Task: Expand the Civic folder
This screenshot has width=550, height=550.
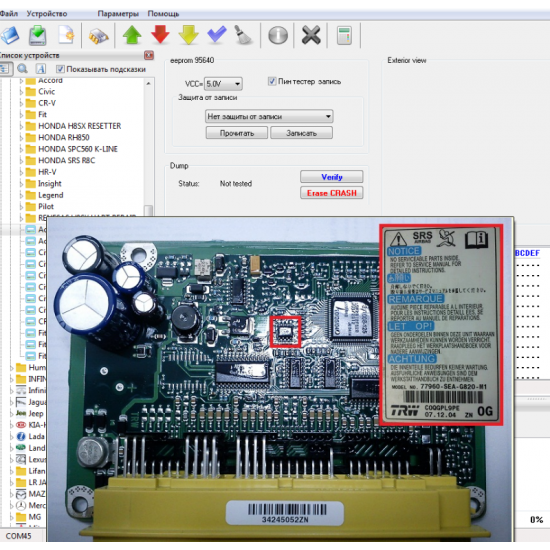Action: pyautogui.click(x=21, y=92)
